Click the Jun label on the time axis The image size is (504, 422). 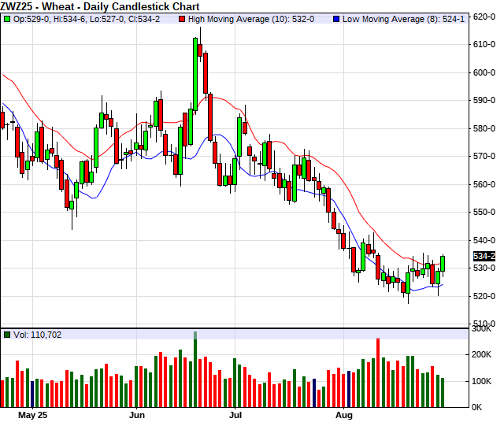coord(137,413)
